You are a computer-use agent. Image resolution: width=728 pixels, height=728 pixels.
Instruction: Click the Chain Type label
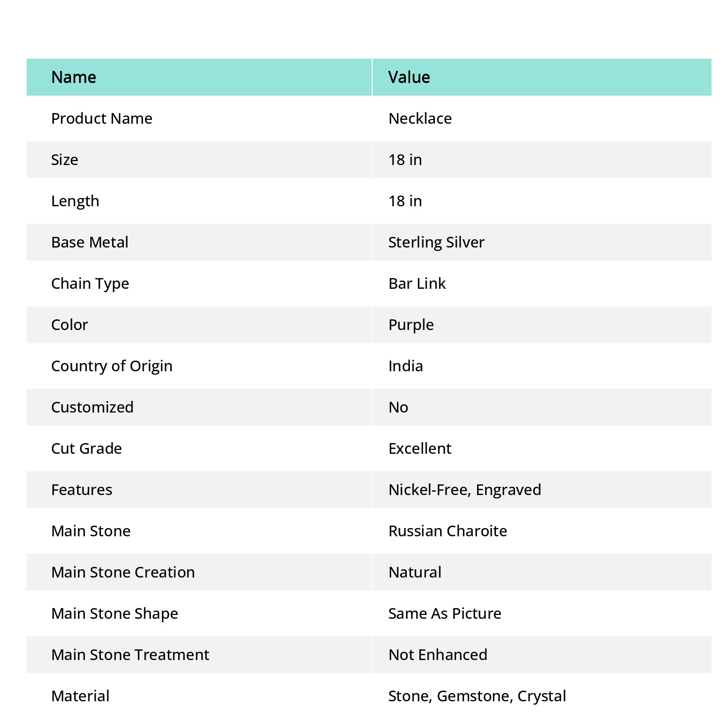coord(90,283)
